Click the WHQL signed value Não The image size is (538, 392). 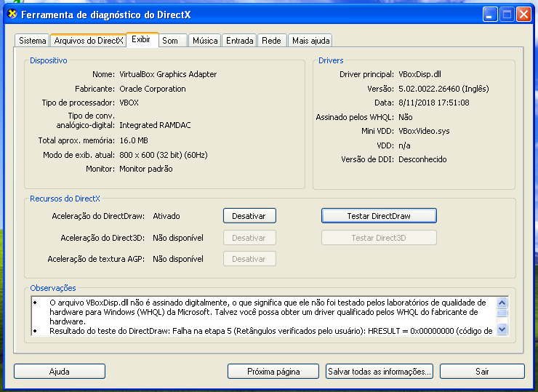(x=405, y=117)
